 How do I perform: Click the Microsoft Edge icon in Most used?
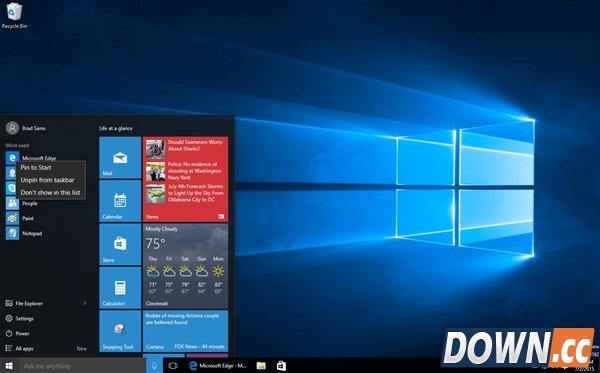(12, 157)
